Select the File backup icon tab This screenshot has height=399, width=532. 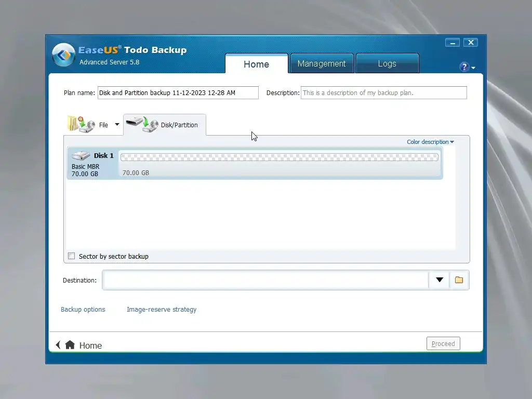(x=81, y=125)
